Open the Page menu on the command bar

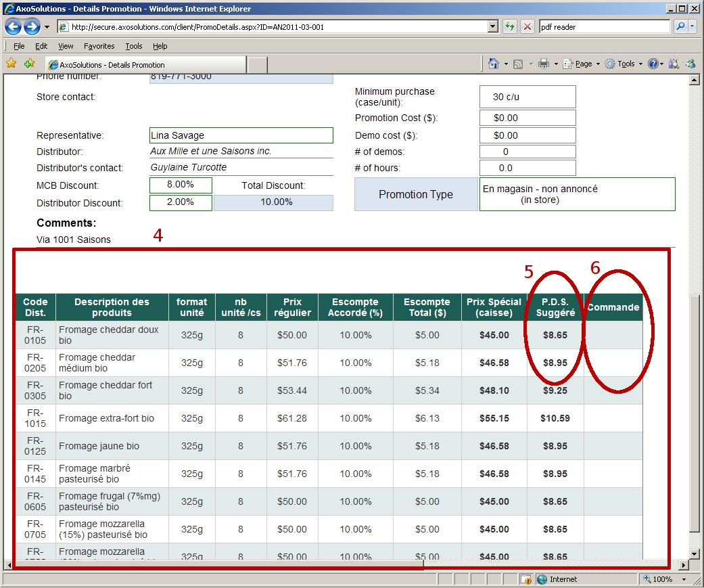click(581, 64)
